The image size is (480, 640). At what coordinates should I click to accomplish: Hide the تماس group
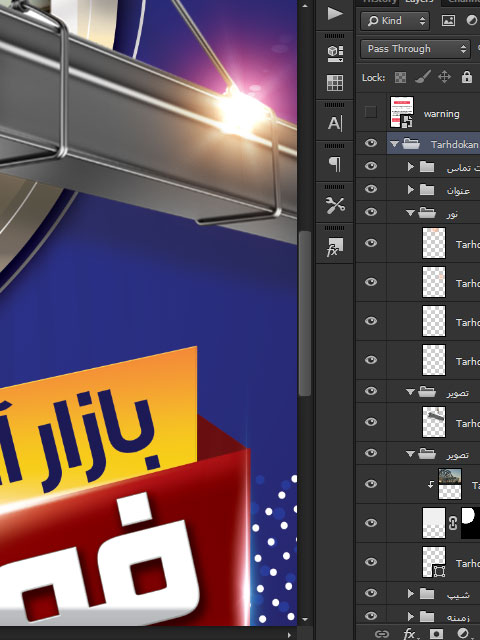pos(371,166)
